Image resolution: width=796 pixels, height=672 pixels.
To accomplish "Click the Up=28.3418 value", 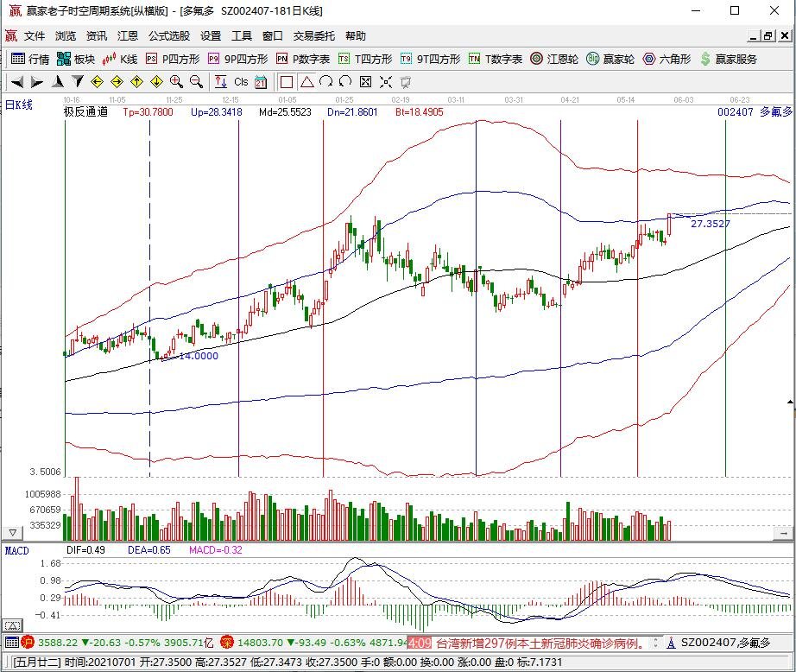I will [216, 111].
